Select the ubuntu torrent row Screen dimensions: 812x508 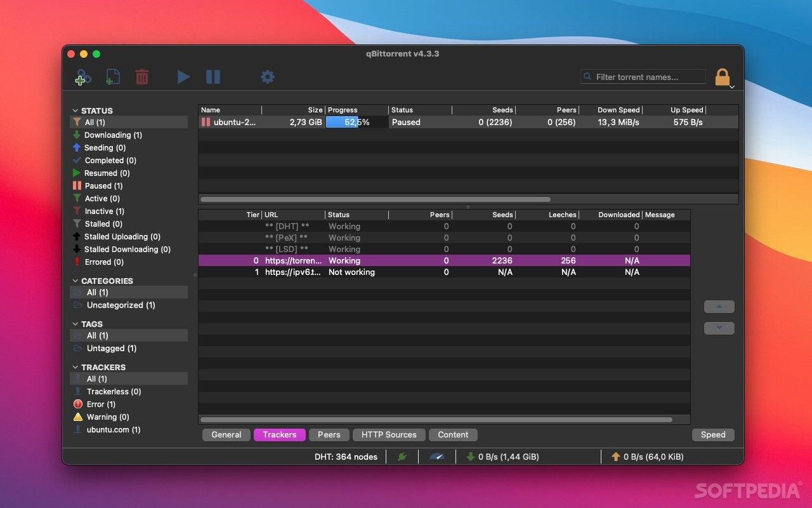click(468, 122)
